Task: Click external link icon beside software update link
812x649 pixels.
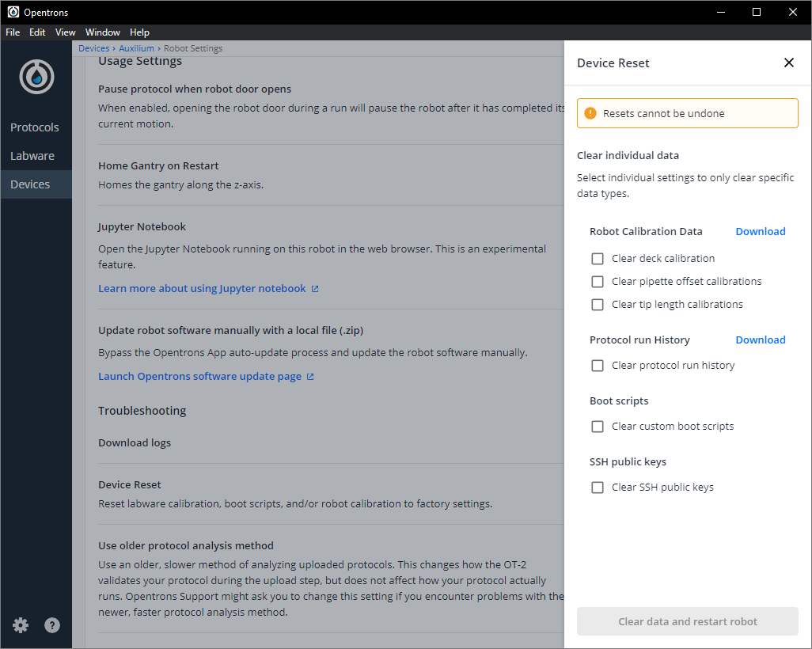Action: tap(310, 377)
